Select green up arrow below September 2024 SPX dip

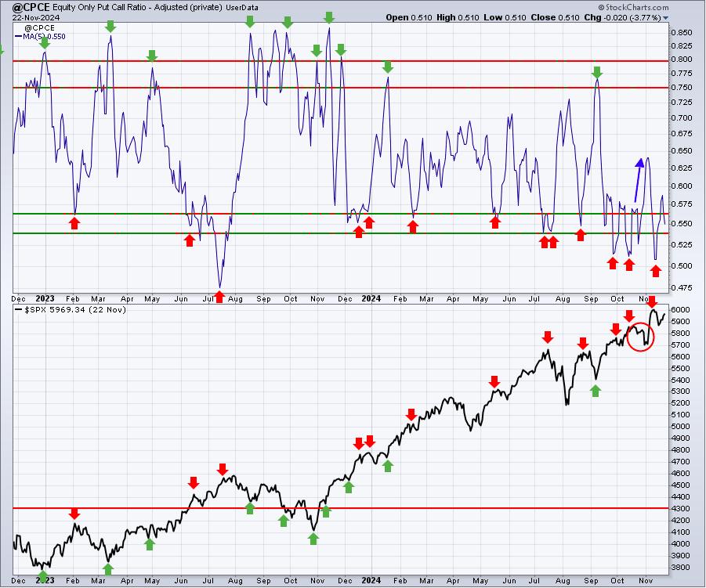(596, 391)
